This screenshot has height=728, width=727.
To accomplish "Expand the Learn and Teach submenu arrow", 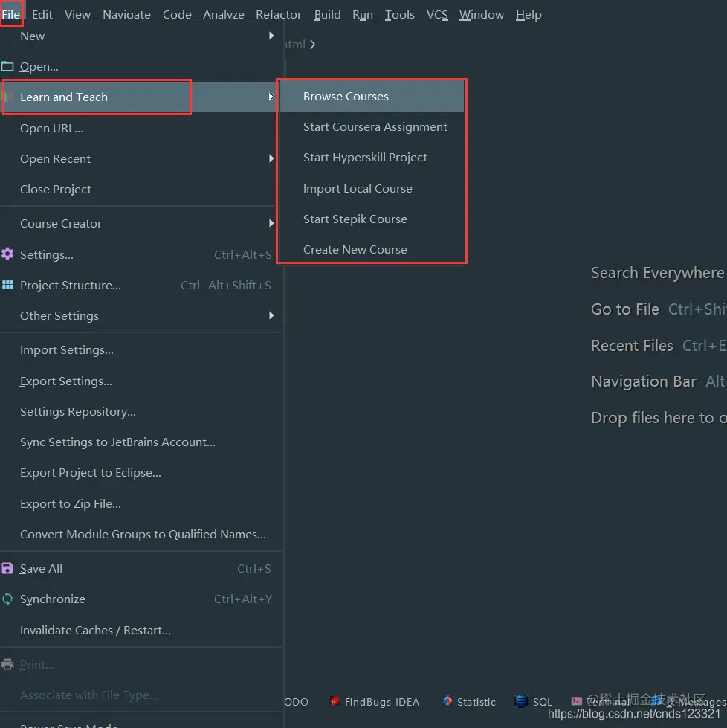I will tap(271, 97).
